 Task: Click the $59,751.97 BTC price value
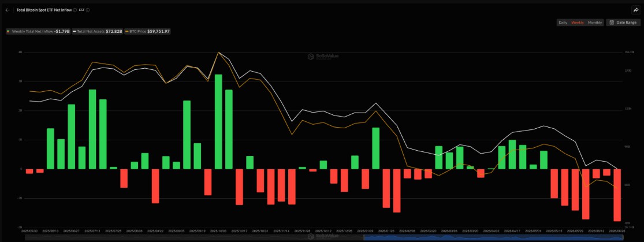158,31
